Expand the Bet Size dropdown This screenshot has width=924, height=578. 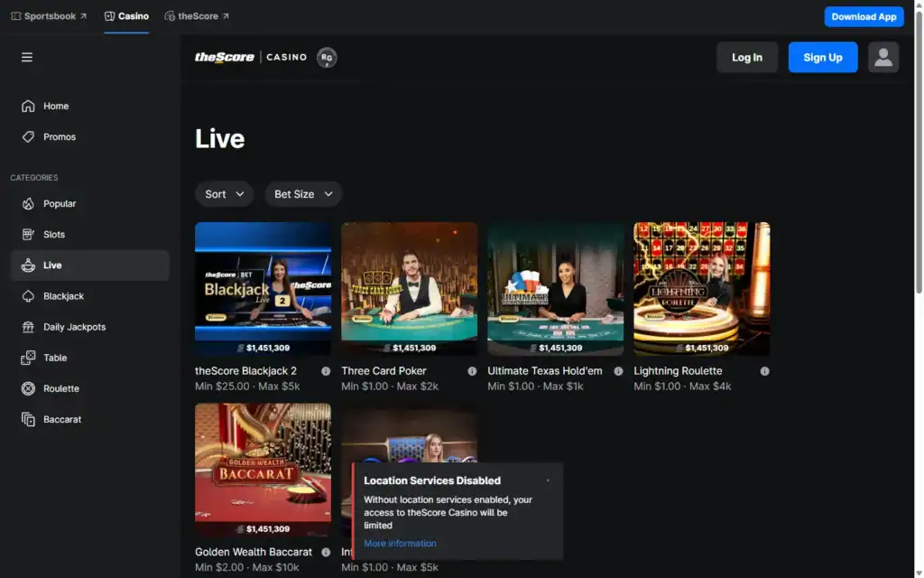click(x=303, y=194)
